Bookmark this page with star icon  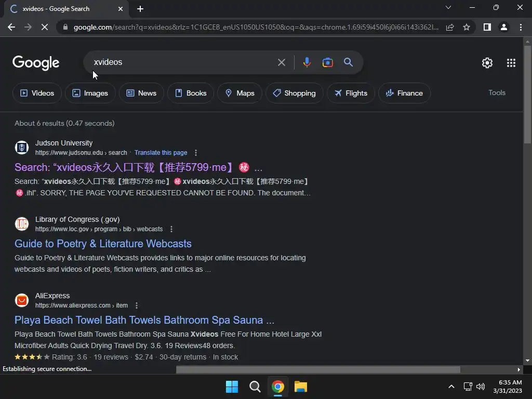tap(467, 27)
